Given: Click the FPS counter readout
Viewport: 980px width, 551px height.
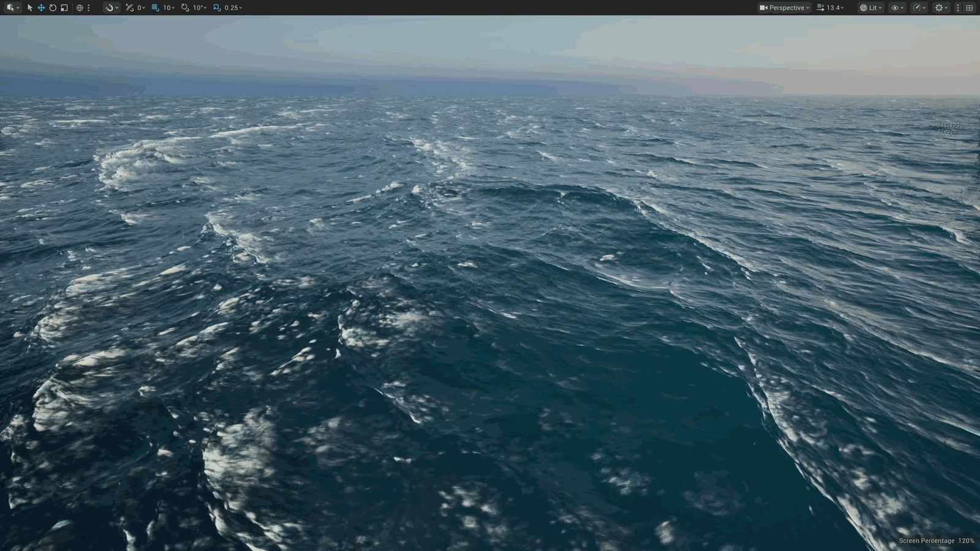Looking at the screenshot, I should [949, 126].
